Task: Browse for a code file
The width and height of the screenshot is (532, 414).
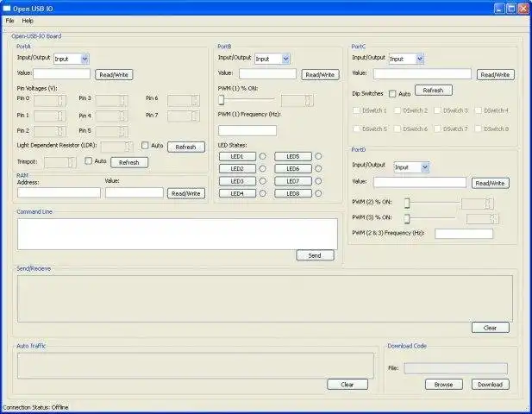Action: click(x=444, y=385)
